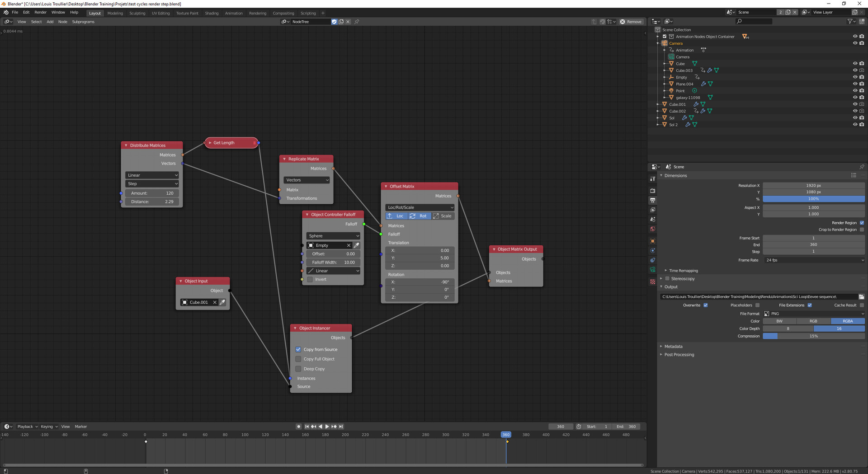Open the World properties tab
868x474 pixels.
click(x=652, y=229)
